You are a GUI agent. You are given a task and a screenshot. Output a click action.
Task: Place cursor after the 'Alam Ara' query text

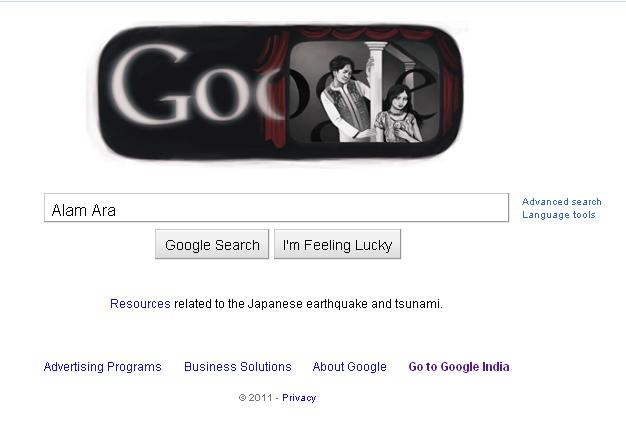[117, 210]
